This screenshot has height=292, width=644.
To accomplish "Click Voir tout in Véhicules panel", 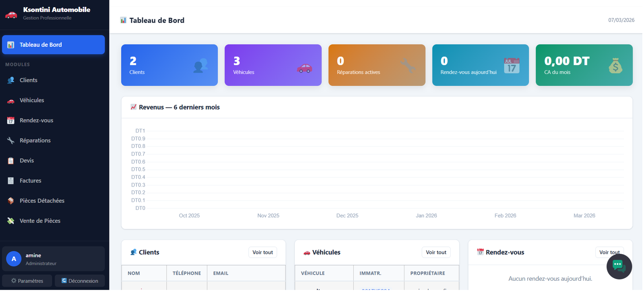I will coord(436,253).
